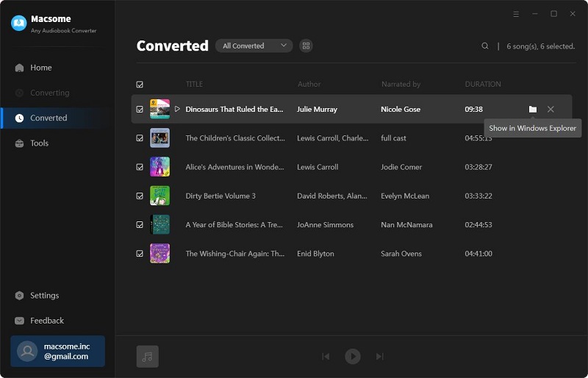This screenshot has width=588, height=378.
Task: Open the macsome.inc@gmail.com account panel
Action: click(58, 352)
